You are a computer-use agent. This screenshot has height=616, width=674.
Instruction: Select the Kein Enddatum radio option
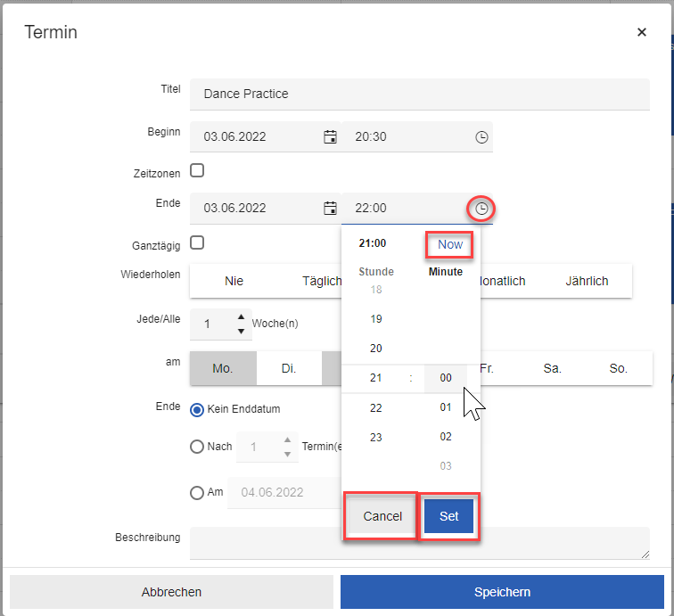(x=197, y=409)
